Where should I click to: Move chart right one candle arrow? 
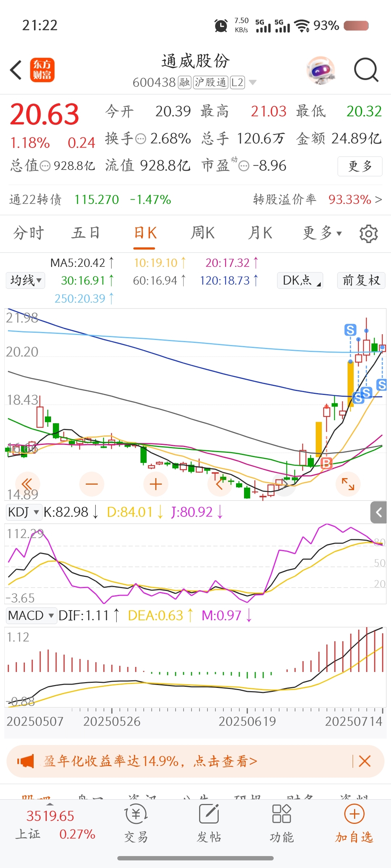tap(284, 484)
